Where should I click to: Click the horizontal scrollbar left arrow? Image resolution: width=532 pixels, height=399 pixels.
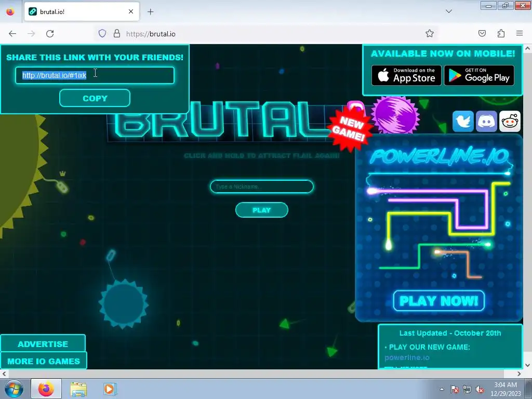point(4,374)
